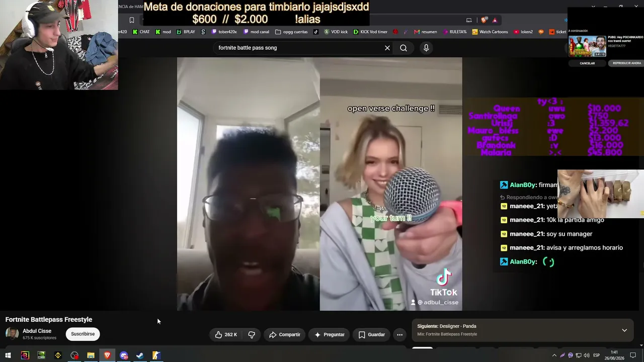Click the search magnifier button

pyautogui.click(x=404, y=48)
